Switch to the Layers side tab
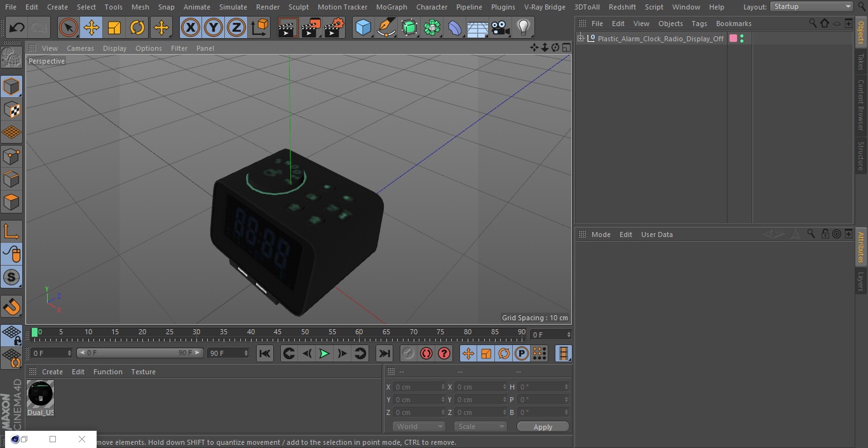This screenshot has width=868, height=448. click(x=861, y=282)
